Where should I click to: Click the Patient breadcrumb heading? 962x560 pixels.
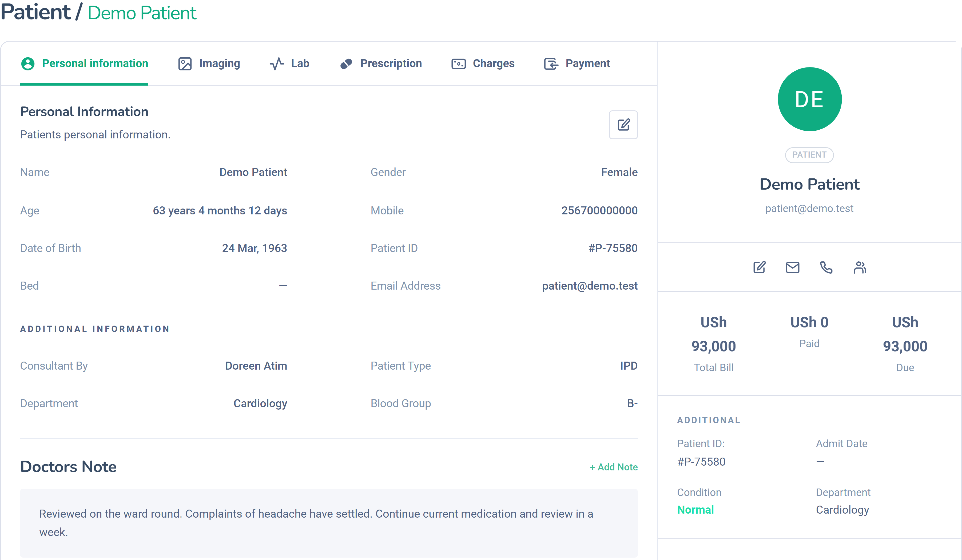pyautogui.click(x=35, y=12)
